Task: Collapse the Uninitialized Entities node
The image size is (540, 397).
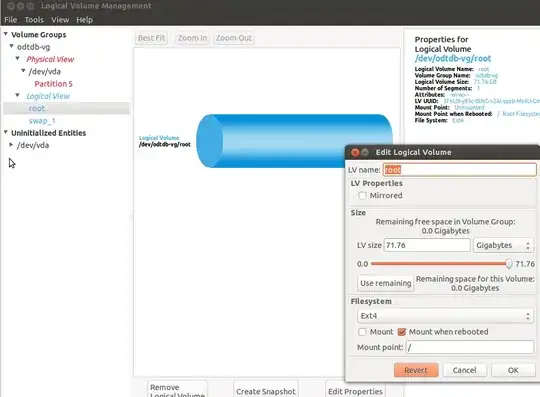Action: click(6, 132)
